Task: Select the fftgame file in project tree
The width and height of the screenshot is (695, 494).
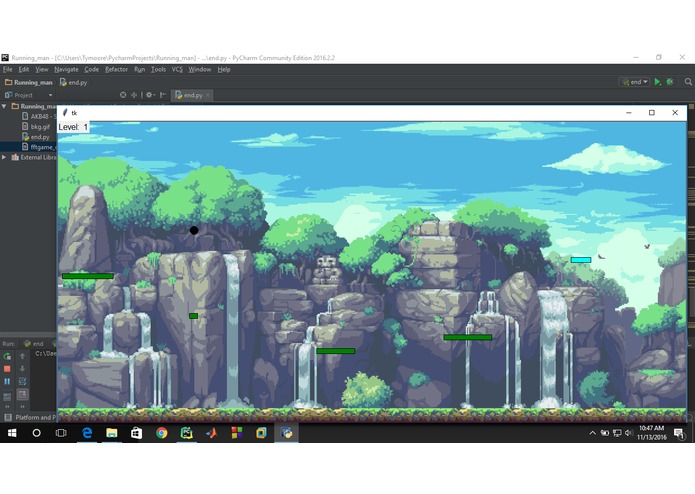Action: click(39, 147)
